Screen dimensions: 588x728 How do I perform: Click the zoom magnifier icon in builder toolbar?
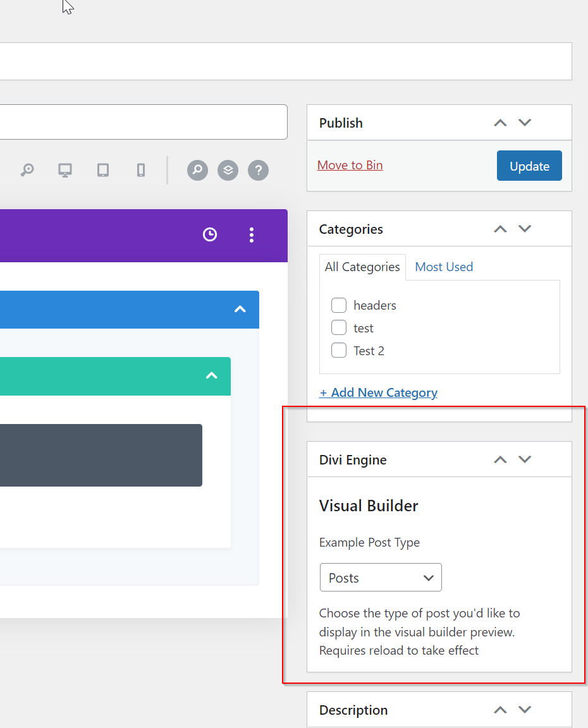(27, 170)
